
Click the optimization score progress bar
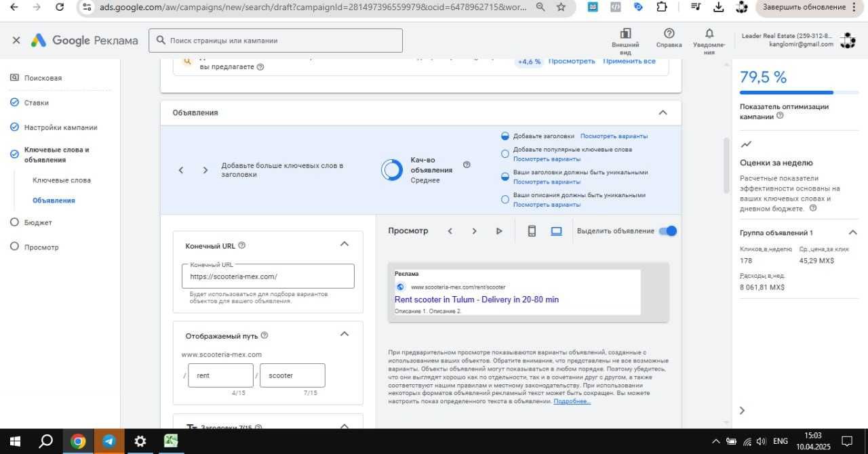tap(798, 92)
